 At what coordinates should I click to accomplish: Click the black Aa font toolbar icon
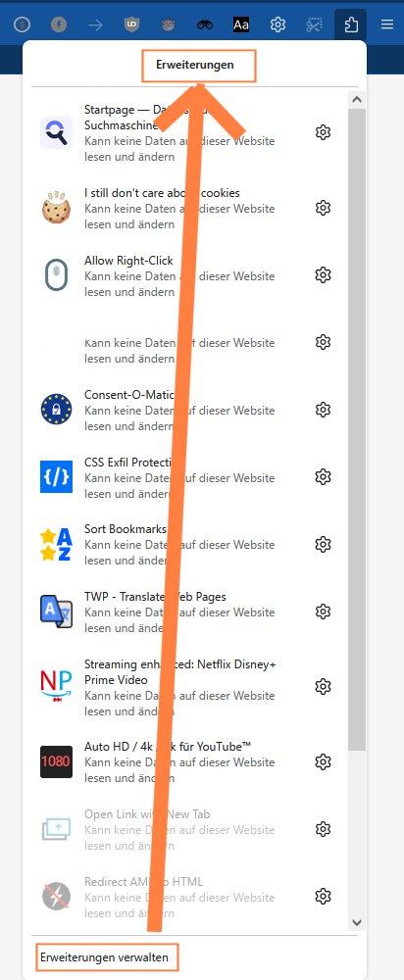241,25
